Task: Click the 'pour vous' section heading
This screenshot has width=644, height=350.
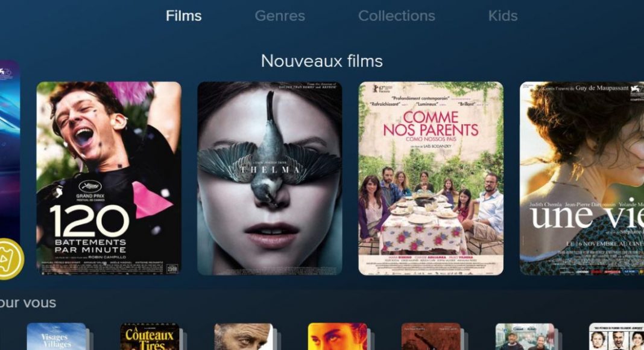Action: (x=28, y=303)
